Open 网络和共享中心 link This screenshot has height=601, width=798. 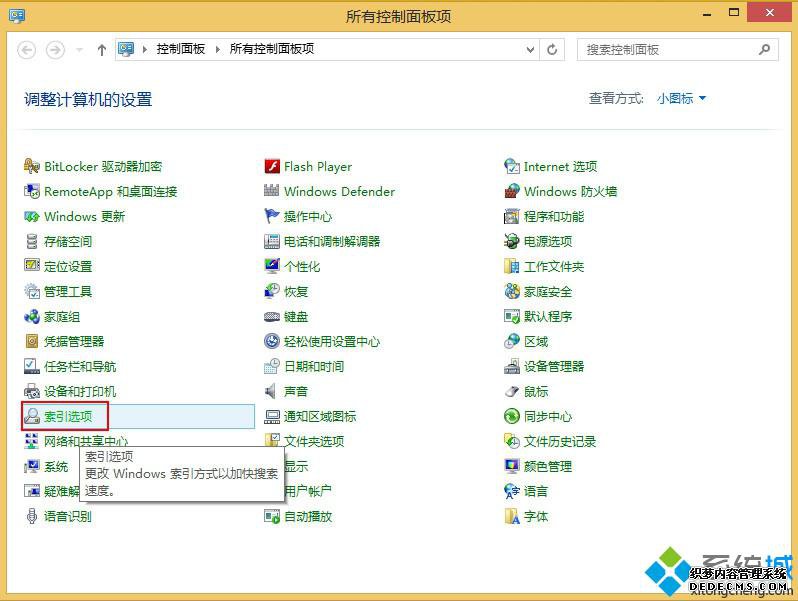[x=86, y=441]
